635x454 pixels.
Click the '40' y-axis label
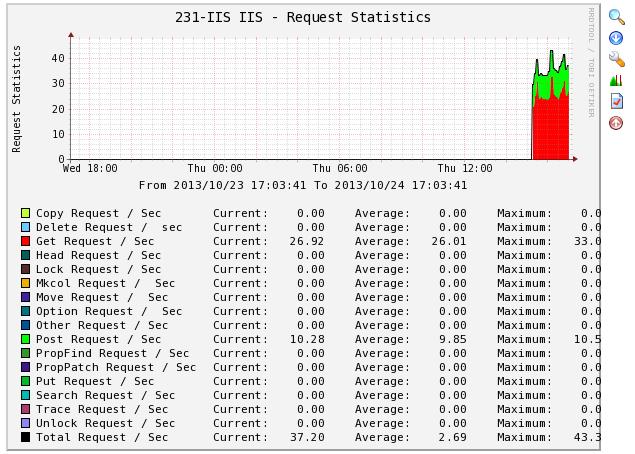58,58
